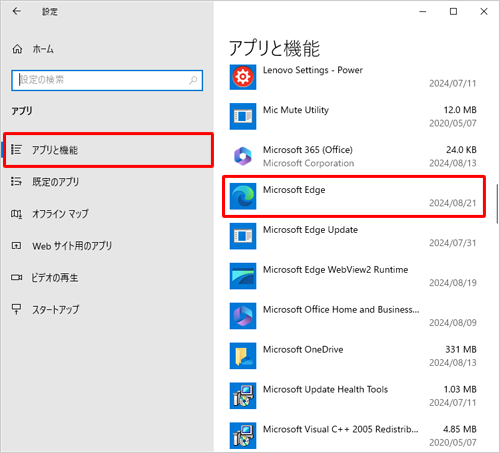The image size is (500, 453).
Task: Click the back arrow in Settings
Action: 16,11
